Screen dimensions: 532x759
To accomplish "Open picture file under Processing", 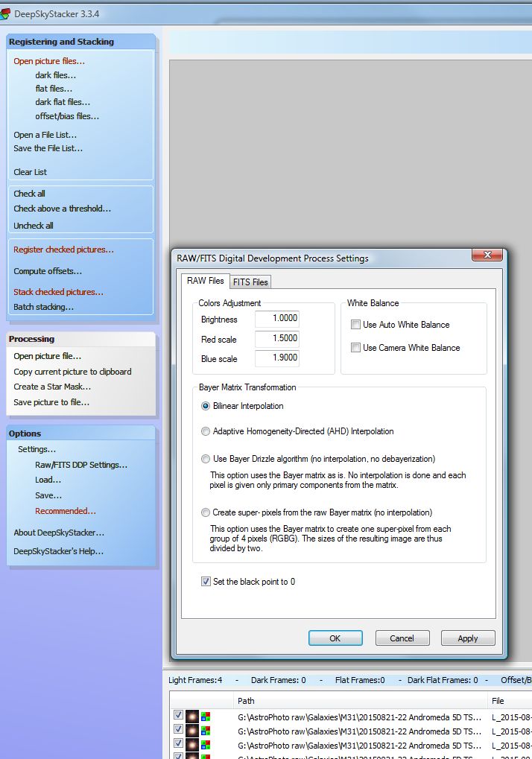I will pyautogui.click(x=48, y=356).
